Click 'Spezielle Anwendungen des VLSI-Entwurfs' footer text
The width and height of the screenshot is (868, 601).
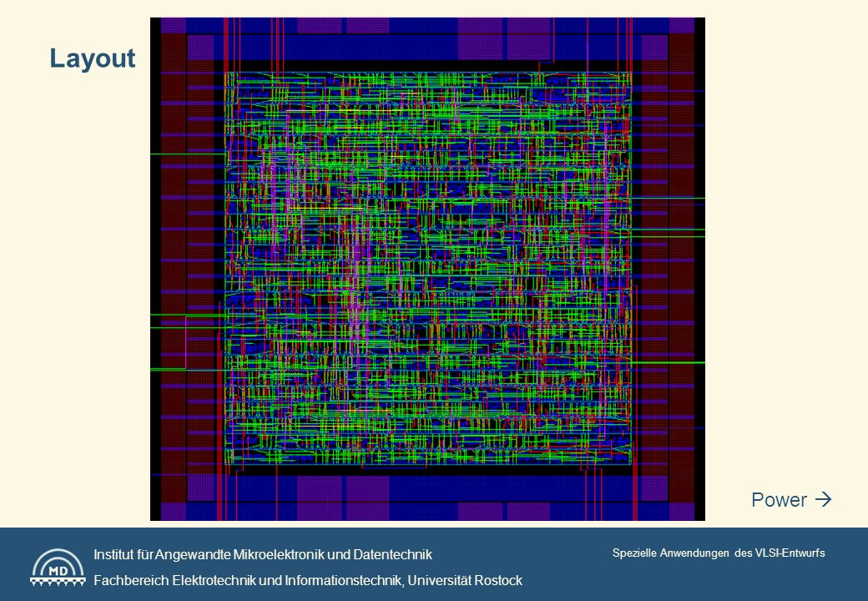719,553
